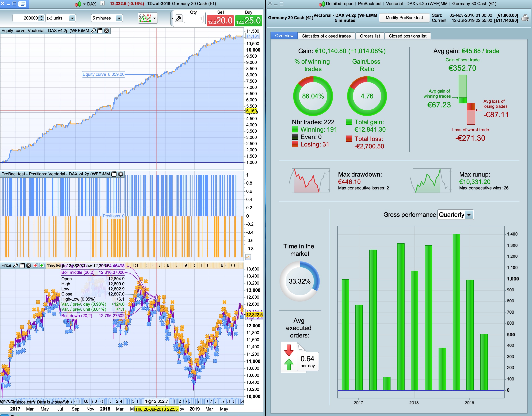This screenshot has height=416, width=532.
Task: Maximize the Equity curve panel
Action: pyautogui.click(x=100, y=31)
